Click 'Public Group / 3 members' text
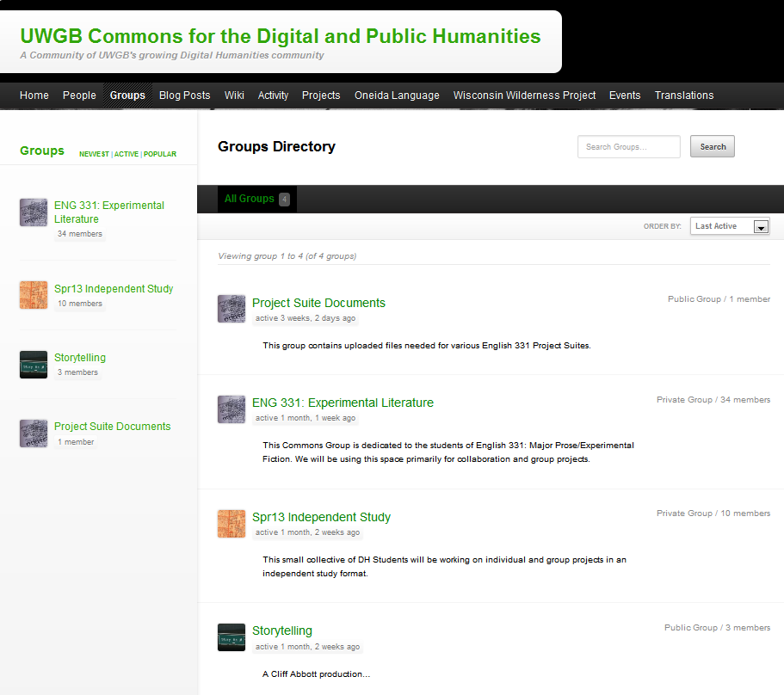The image size is (784, 695). click(717, 628)
